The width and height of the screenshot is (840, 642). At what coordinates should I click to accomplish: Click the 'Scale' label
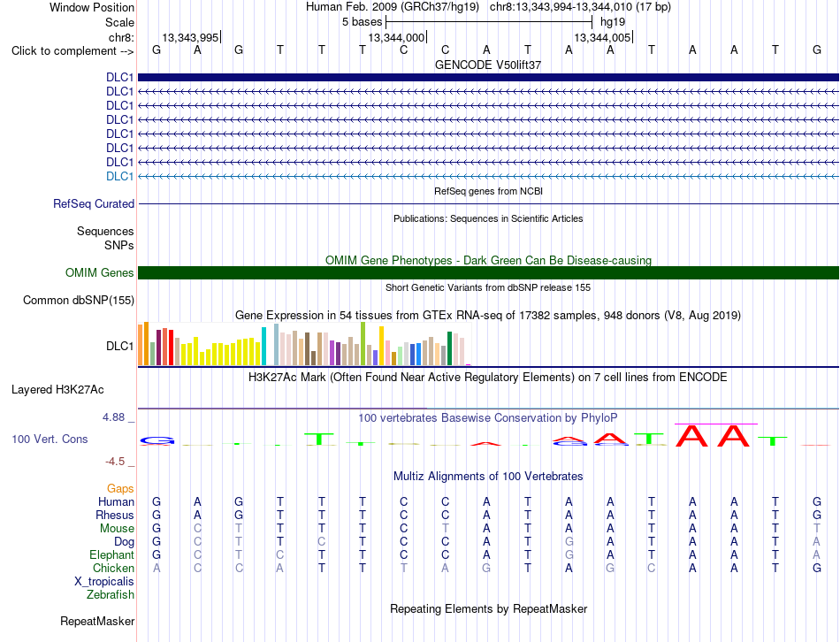[119, 22]
